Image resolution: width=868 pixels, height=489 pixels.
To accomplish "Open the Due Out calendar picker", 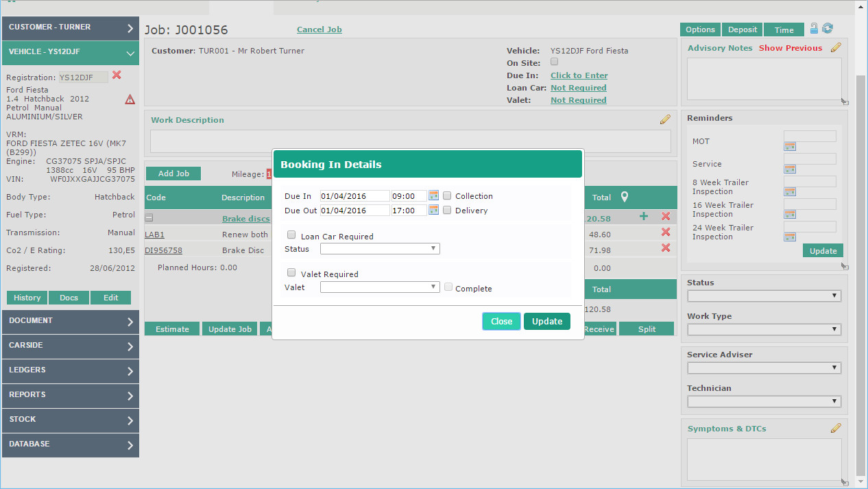I will (x=433, y=211).
